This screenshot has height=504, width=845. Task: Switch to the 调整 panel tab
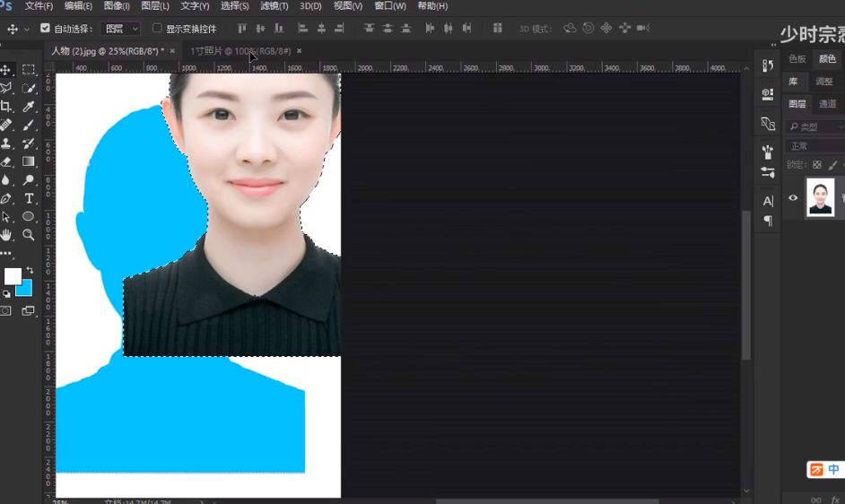click(824, 82)
